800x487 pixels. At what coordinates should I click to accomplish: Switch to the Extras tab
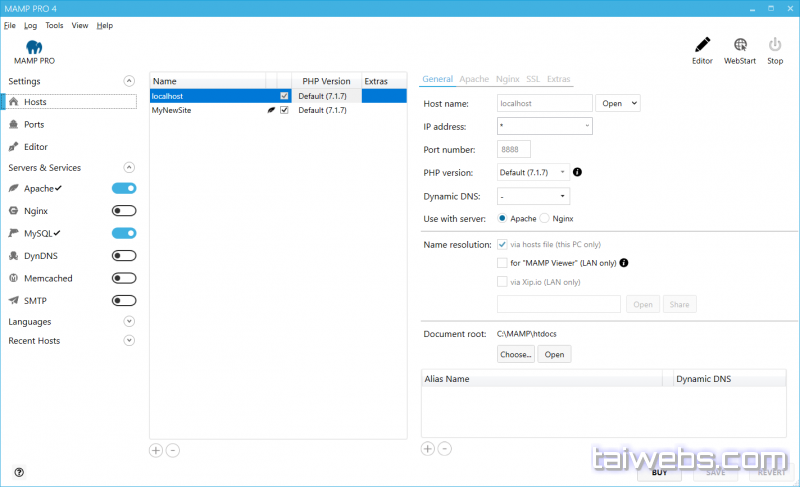(559, 79)
